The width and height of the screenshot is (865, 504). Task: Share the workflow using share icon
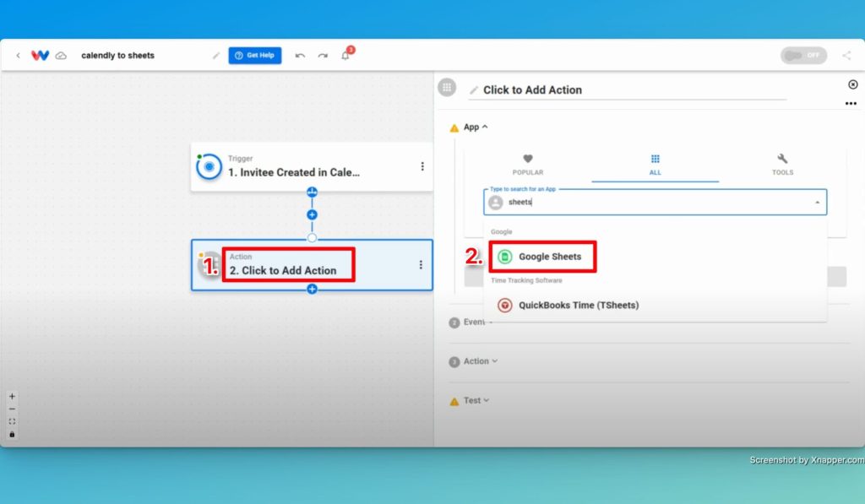tap(846, 55)
